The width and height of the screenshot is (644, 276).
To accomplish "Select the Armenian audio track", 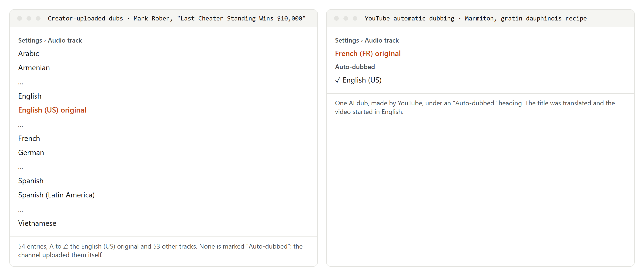I will [x=34, y=68].
